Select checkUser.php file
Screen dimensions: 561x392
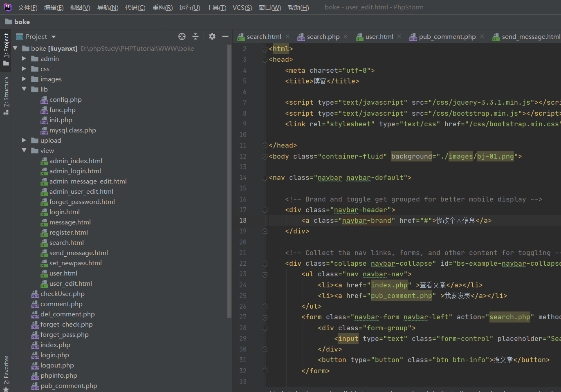62,293
